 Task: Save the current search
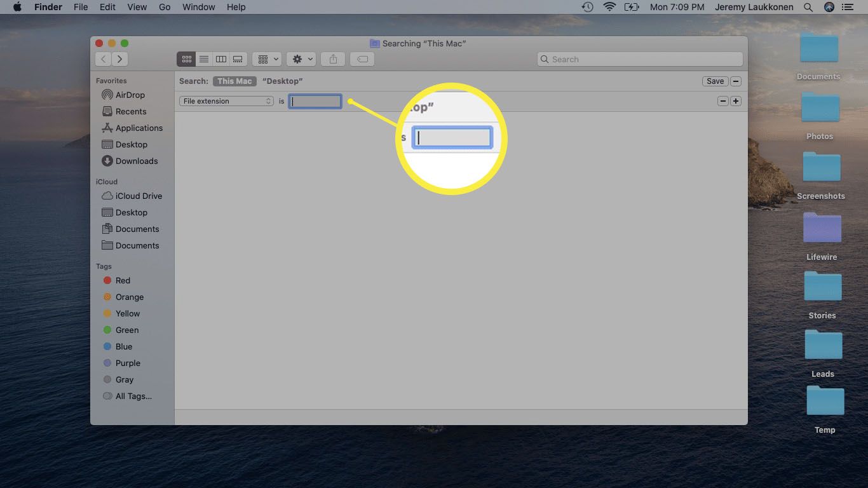tap(715, 81)
